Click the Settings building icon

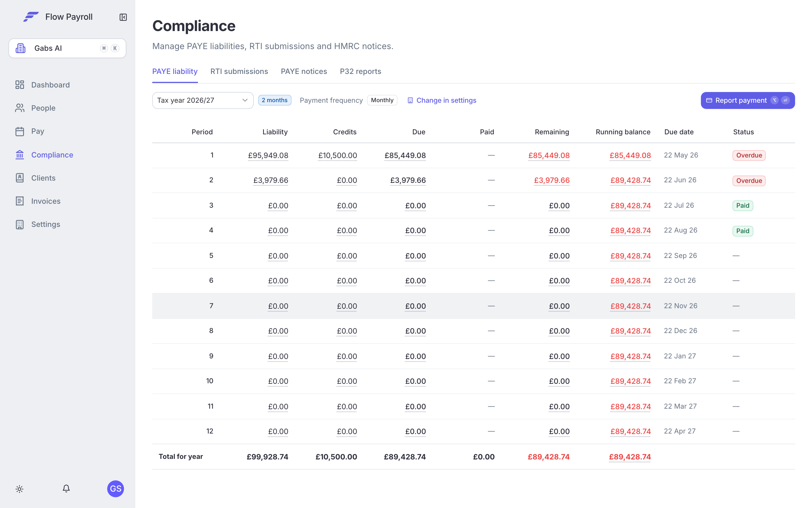(x=20, y=224)
